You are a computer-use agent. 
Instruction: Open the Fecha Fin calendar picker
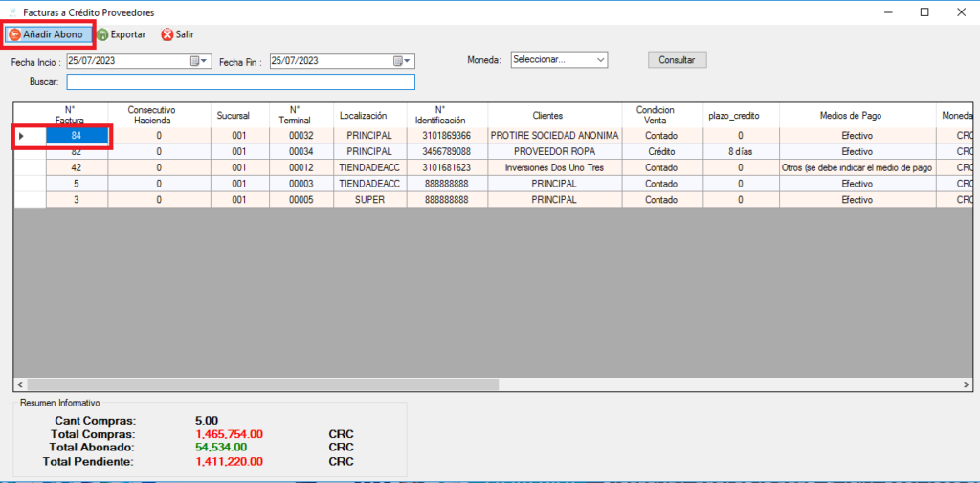(401, 61)
